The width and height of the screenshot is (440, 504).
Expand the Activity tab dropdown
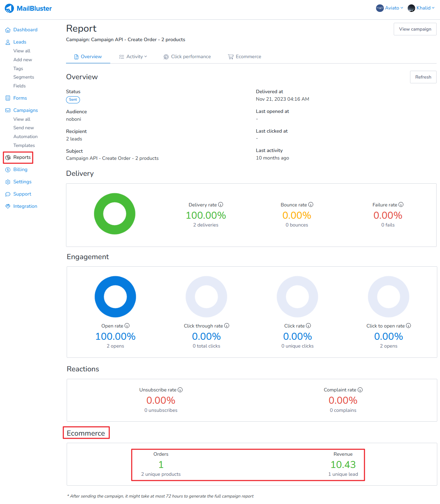(x=133, y=57)
